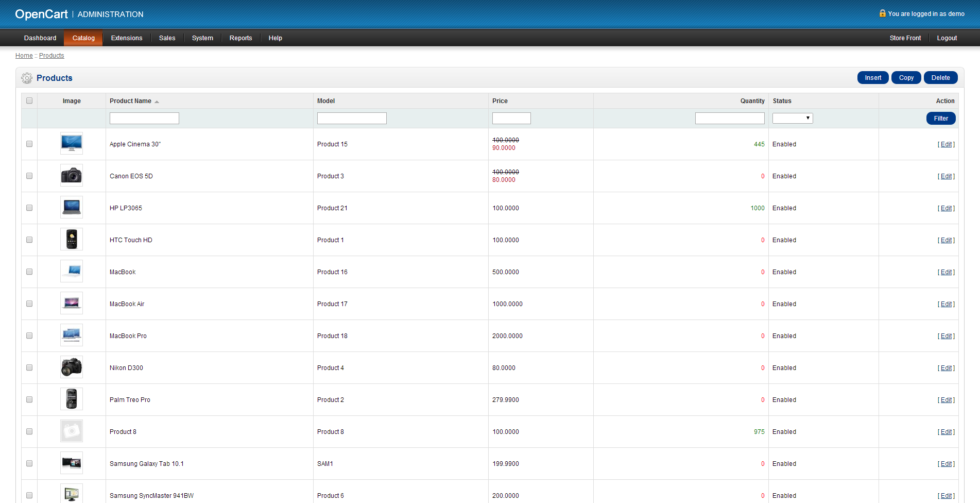The height and width of the screenshot is (503, 980).
Task: Click the Samsung Galaxy Tab 10.1 thumbnail
Action: 72,463
